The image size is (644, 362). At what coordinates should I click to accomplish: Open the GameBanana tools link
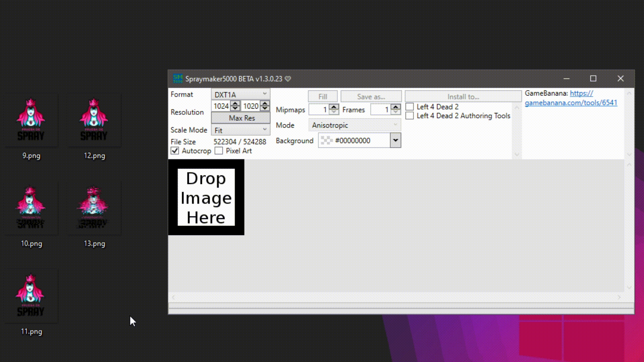tap(571, 103)
